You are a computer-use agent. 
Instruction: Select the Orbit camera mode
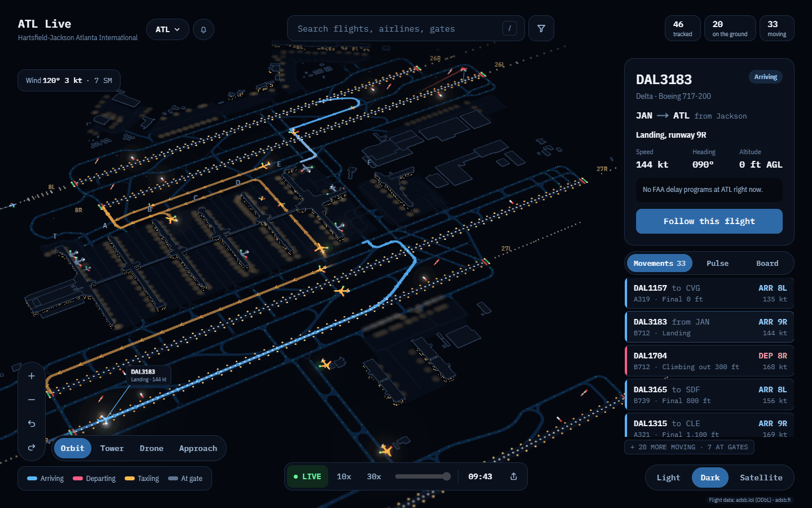pyautogui.click(x=73, y=448)
